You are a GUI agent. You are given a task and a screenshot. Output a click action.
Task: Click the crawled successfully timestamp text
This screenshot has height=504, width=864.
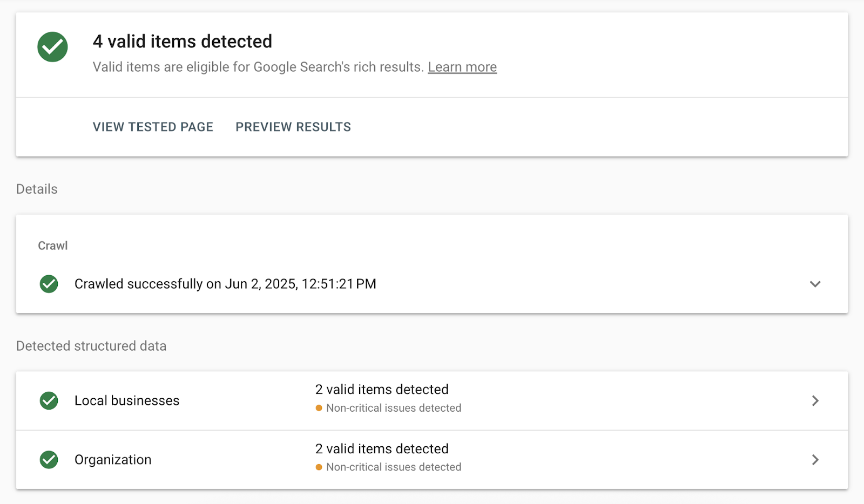pos(225,284)
